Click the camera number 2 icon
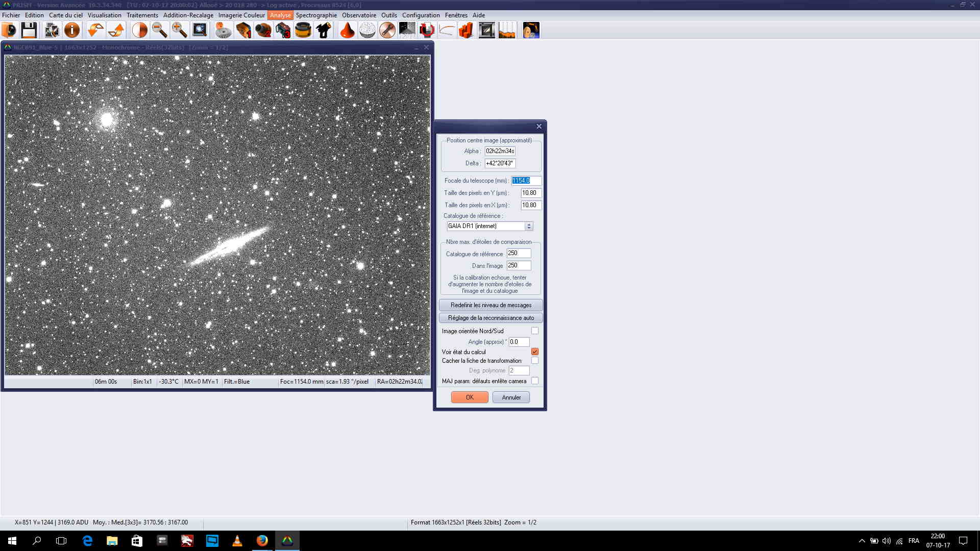 click(x=263, y=30)
